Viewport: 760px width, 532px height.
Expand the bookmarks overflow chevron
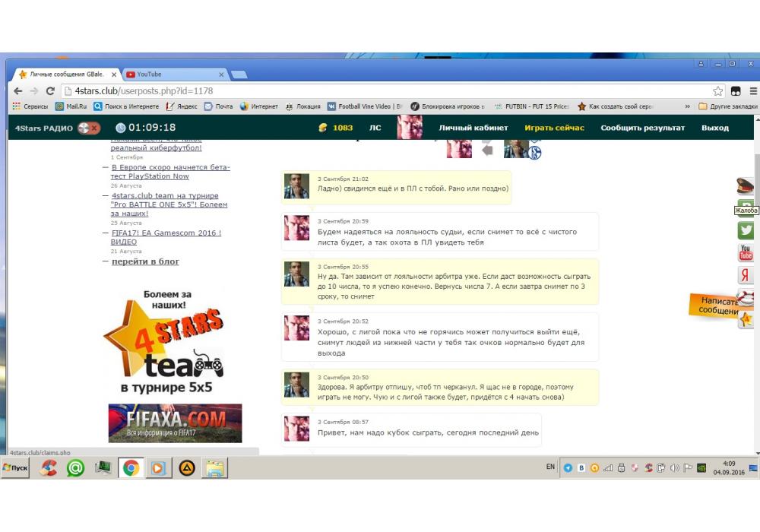688,106
